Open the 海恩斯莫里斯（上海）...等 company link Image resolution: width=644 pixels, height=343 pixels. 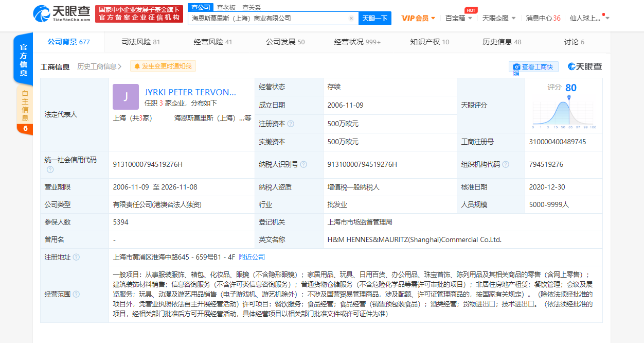212,118
